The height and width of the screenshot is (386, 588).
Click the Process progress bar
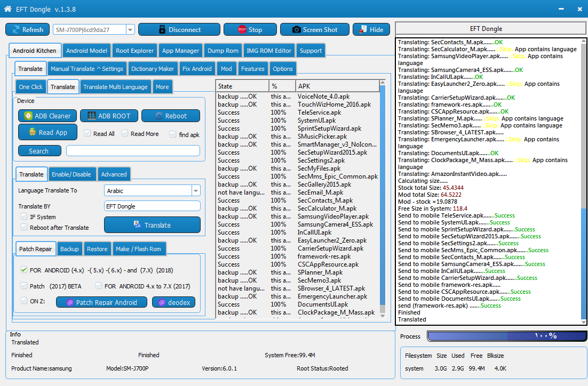click(x=507, y=336)
